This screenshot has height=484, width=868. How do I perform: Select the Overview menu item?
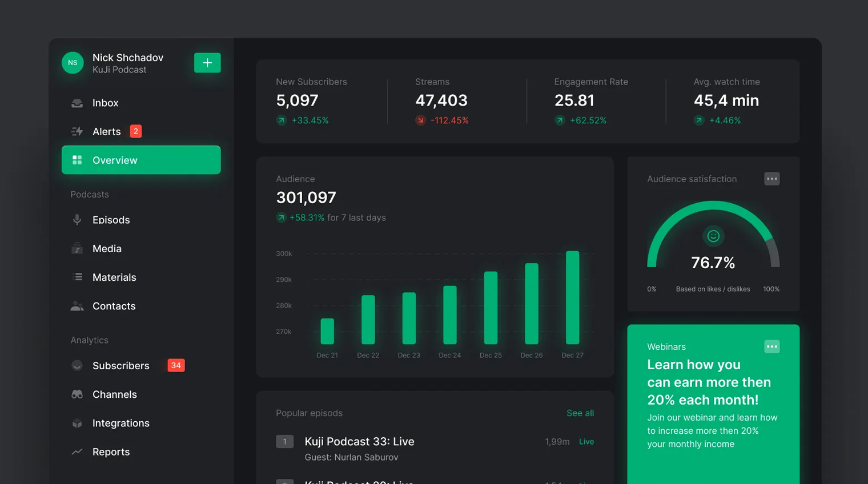[141, 160]
